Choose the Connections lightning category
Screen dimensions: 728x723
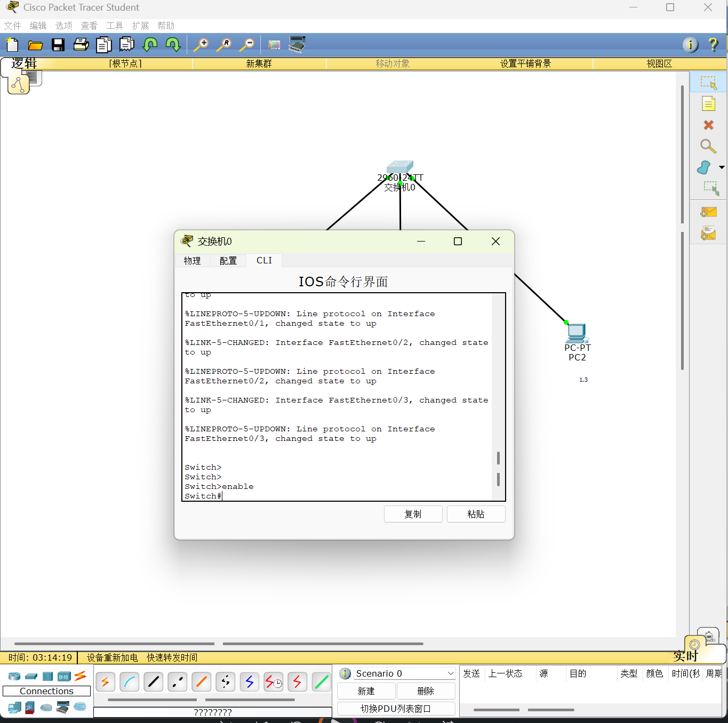pos(81,676)
